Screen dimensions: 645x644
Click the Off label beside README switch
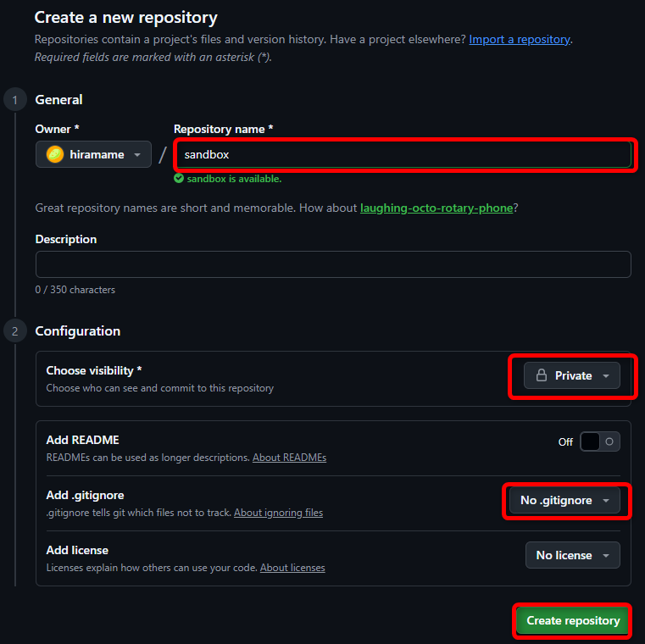pyautogui.click(x=565, y=442)
